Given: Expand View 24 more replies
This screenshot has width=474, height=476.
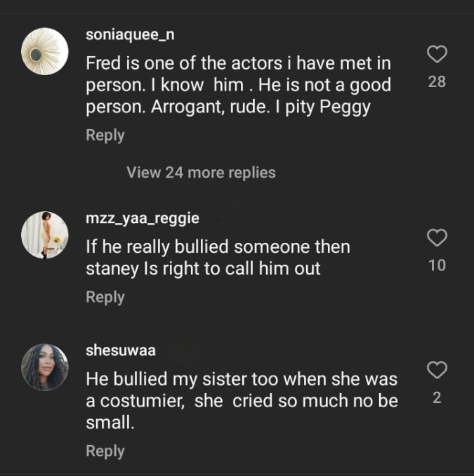Looking at the screenshot, I should pyautogui.click(x=201, y=172).
